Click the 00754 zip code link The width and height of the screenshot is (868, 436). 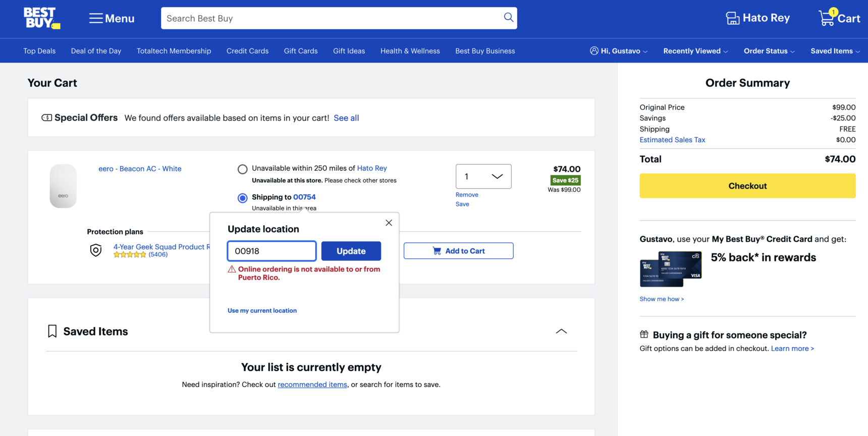pyautogui.click(x=304, y=197)
